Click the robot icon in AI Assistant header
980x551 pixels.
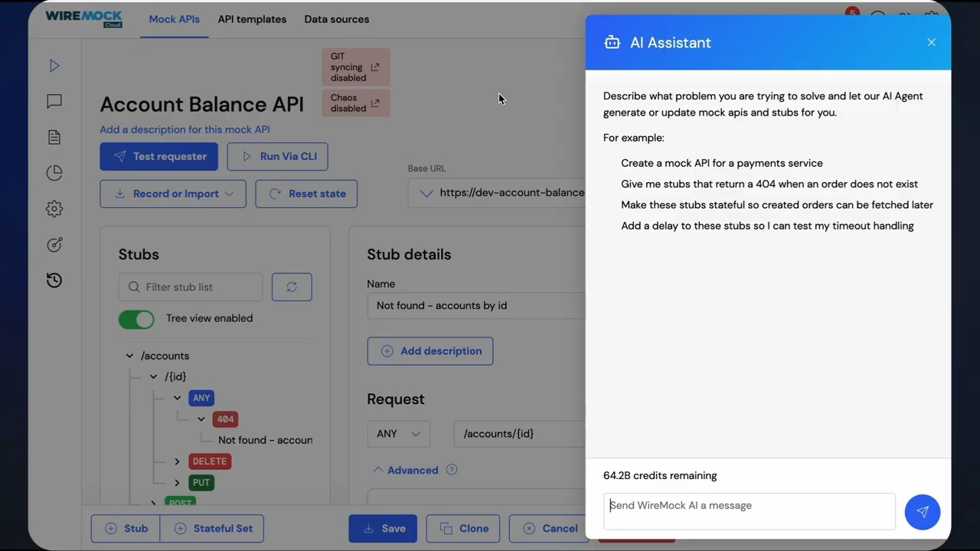click(612, 43)
